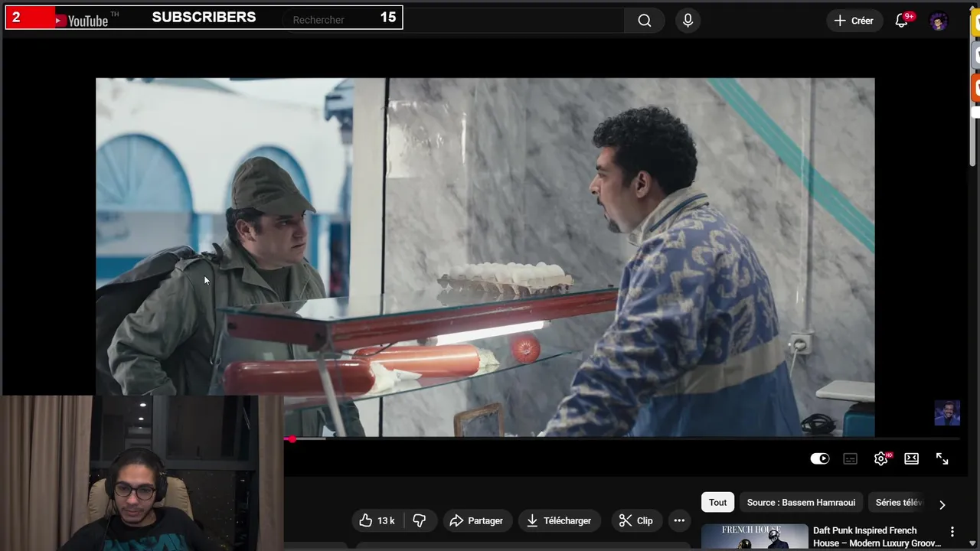Select the Tout filter chip

pyautogui.click(x=717, y=503)
